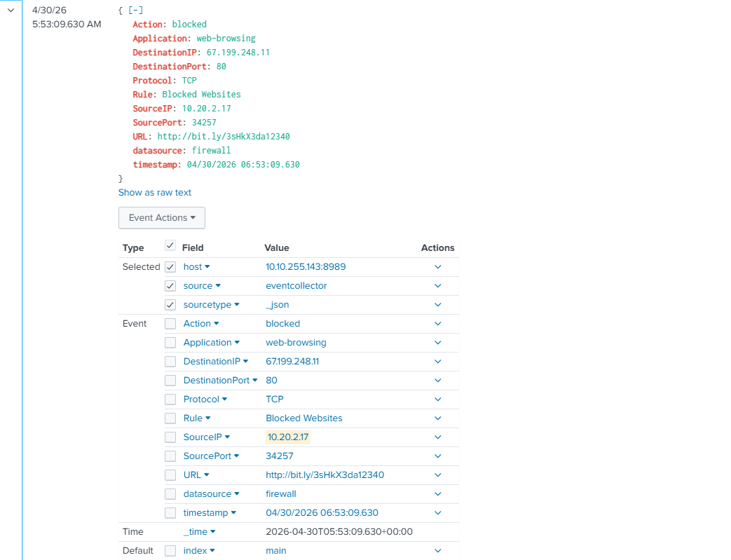Open the actions chevron for the host row
Screen dimensions: 731x560
click(438, 267)
